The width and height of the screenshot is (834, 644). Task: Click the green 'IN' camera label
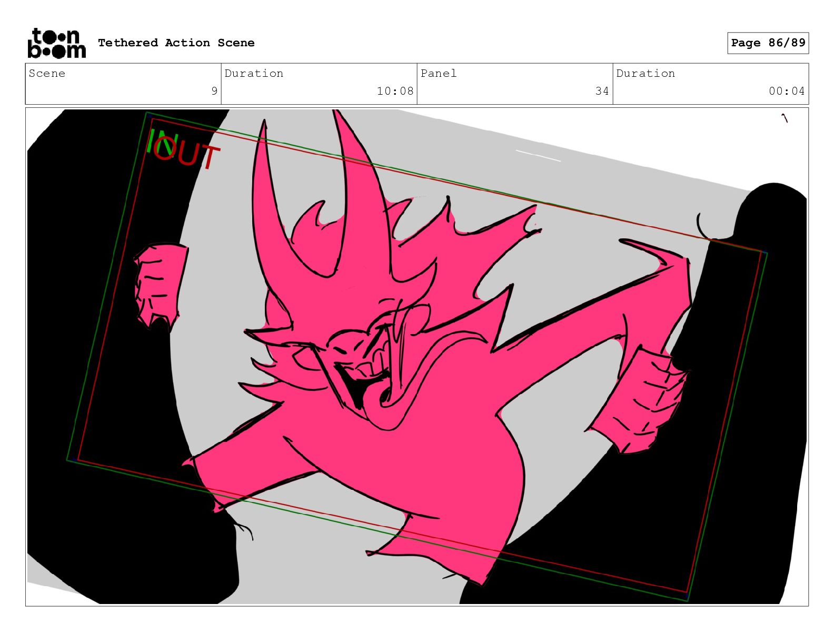point(162,142)
